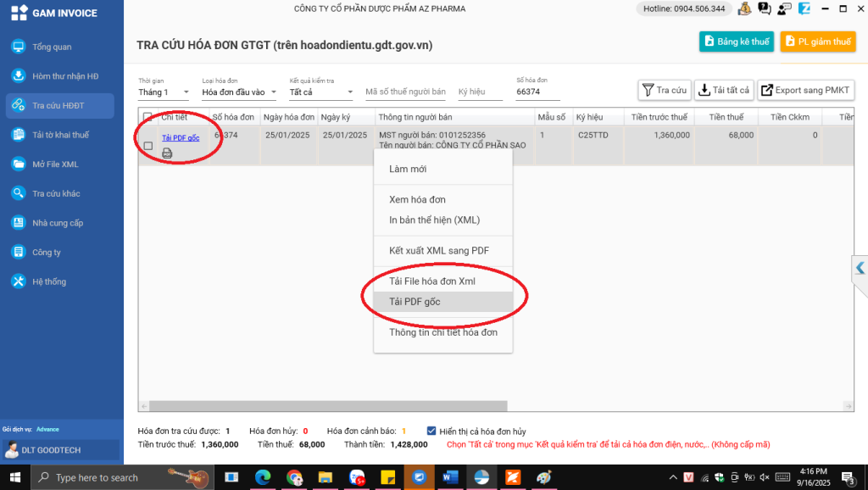Choose Thông tin chi tiết hóa đơn menu item
868x490 pixels.
click(442, 332)
